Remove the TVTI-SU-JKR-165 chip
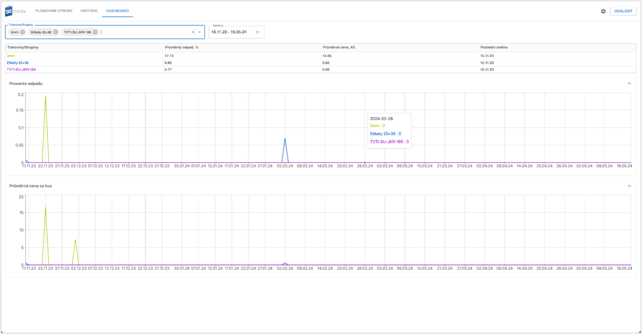Screen dimensions: 644x335 (x=95, y=32)
